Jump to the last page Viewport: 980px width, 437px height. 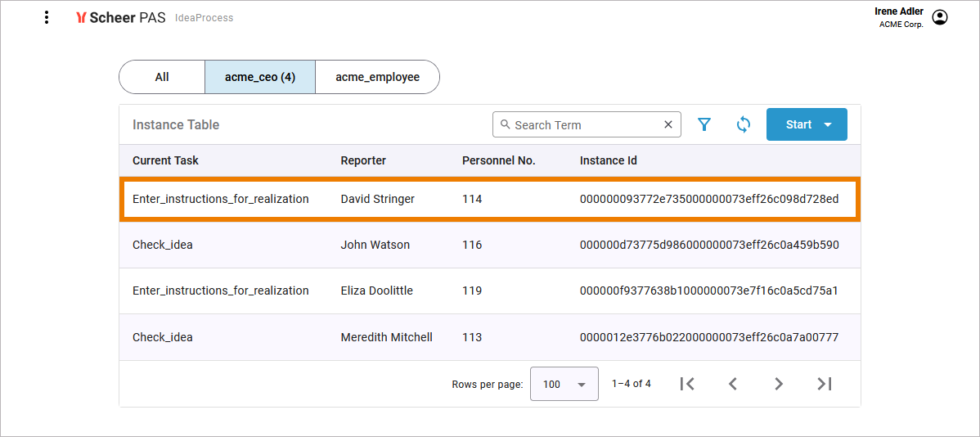click(825, 384)
